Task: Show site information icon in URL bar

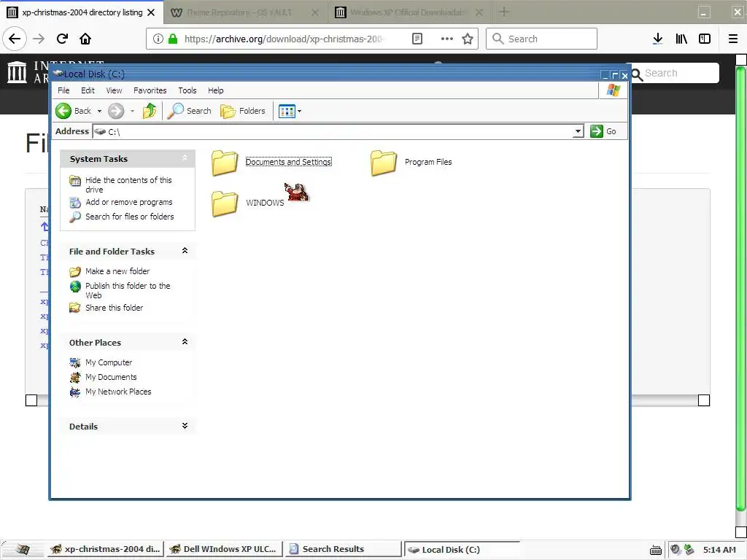Action: tap(158, 39)
